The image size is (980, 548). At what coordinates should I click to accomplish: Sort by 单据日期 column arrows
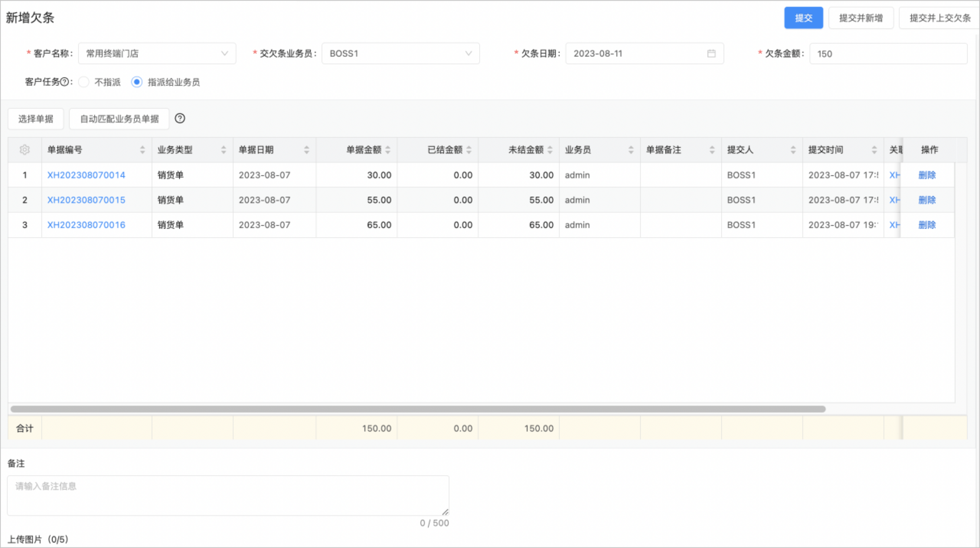pos(306,150)
